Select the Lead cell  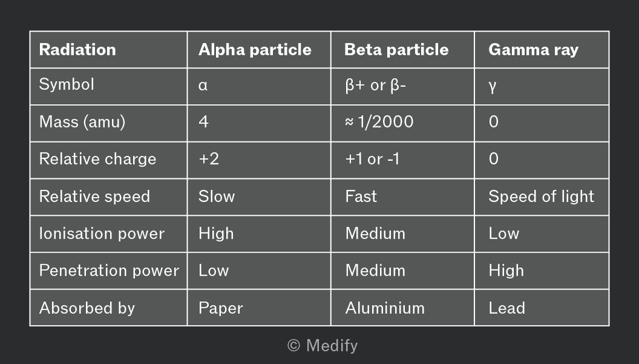coord(542,308)
